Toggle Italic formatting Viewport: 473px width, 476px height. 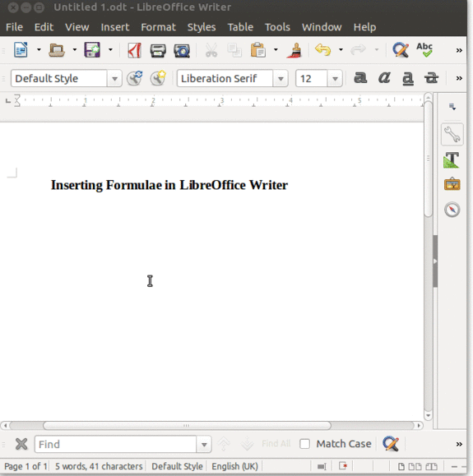(384, 78)
